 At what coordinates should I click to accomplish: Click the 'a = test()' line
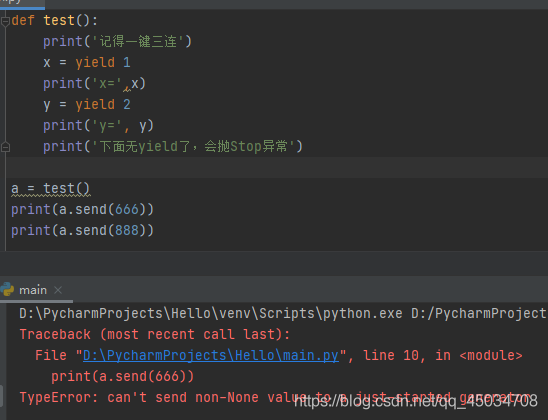pyautogui.click(x=51, y=189)
